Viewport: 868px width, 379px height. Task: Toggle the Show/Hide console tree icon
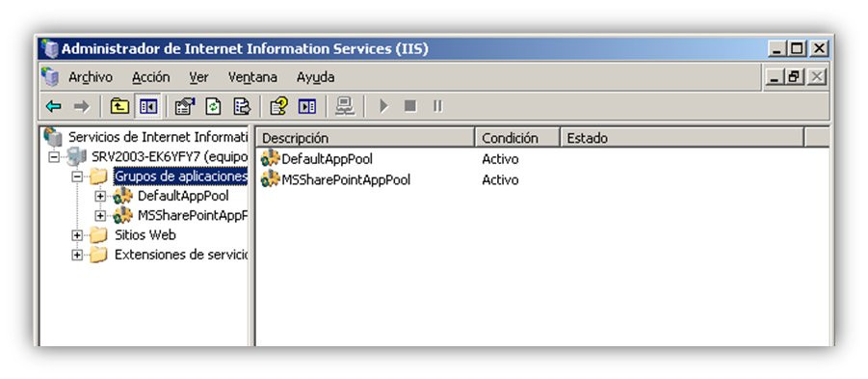pyautogui.click(x=147, y=106)
